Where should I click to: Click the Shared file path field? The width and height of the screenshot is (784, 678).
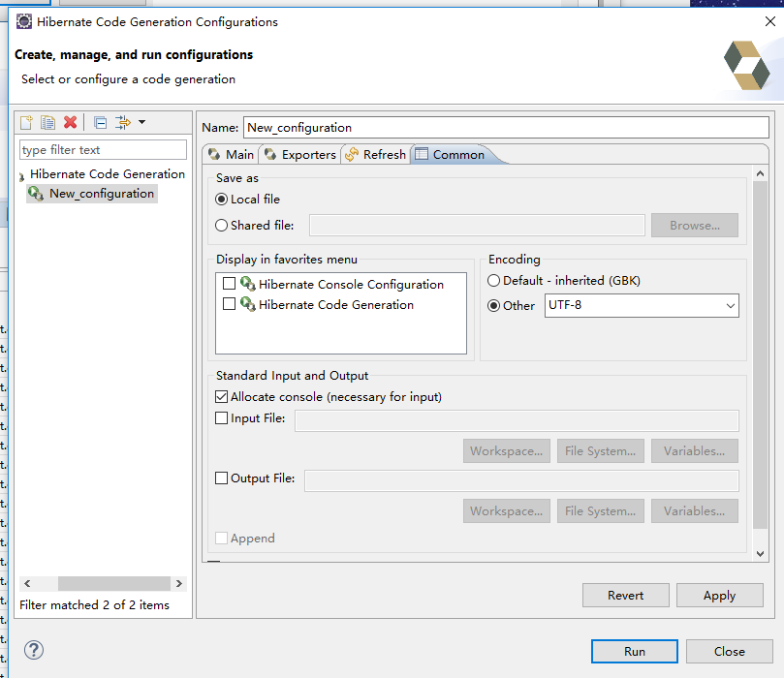coord(477,226)
